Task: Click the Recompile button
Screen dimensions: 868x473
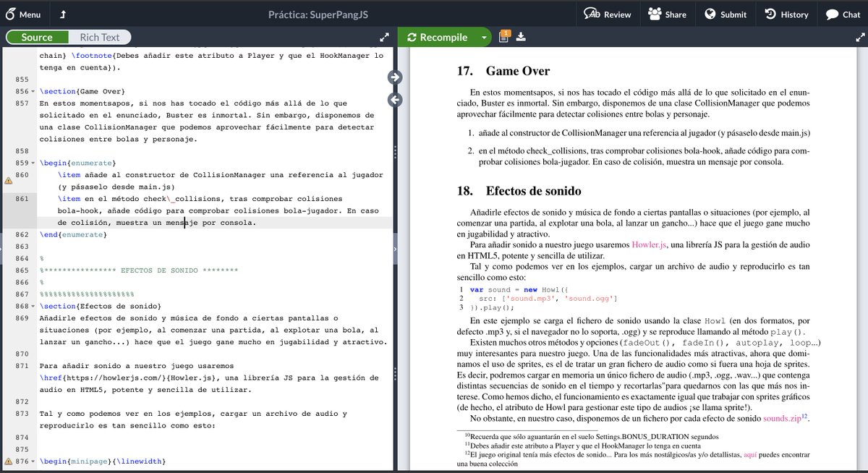Action: coord(437,37)
